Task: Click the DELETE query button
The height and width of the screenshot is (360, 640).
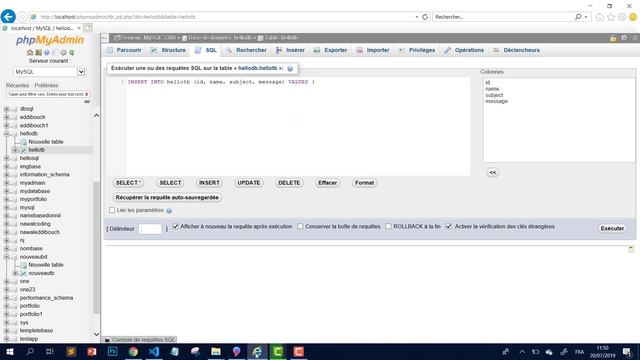Action: pos(289,183)
